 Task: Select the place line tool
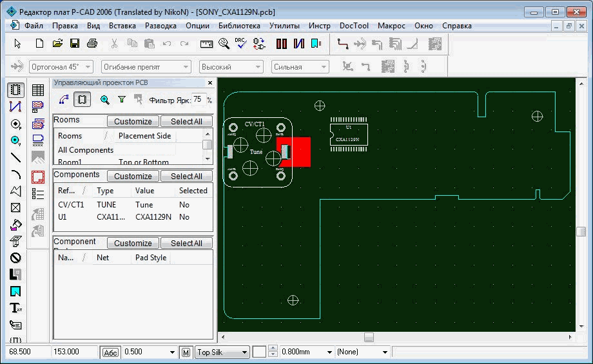pos(15,157)
